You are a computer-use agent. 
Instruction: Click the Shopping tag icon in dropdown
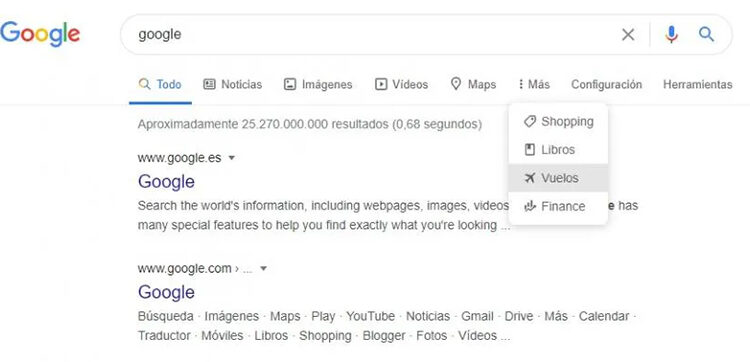(529, 121)
